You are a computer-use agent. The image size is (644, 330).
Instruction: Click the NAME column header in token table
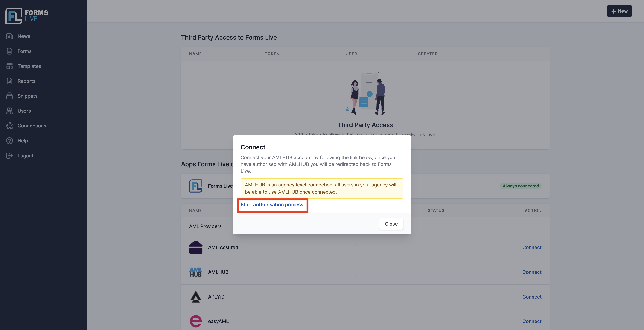pos(195,54)
